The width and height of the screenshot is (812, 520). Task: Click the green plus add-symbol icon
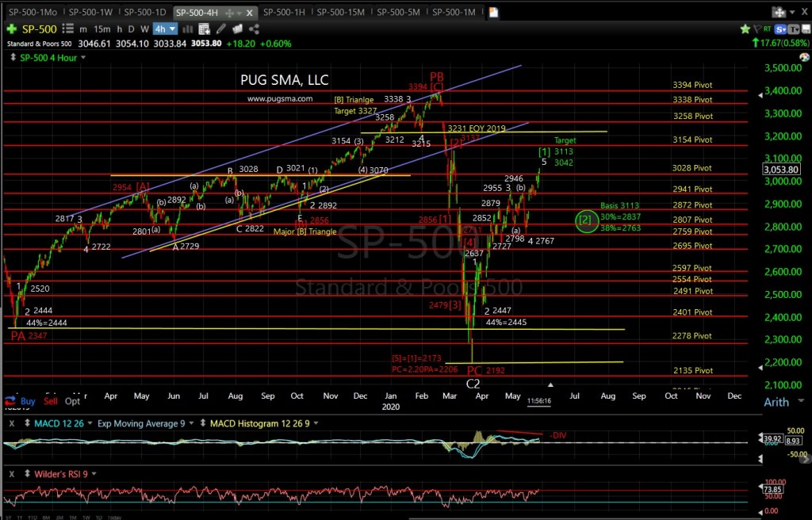coord(11,29)
